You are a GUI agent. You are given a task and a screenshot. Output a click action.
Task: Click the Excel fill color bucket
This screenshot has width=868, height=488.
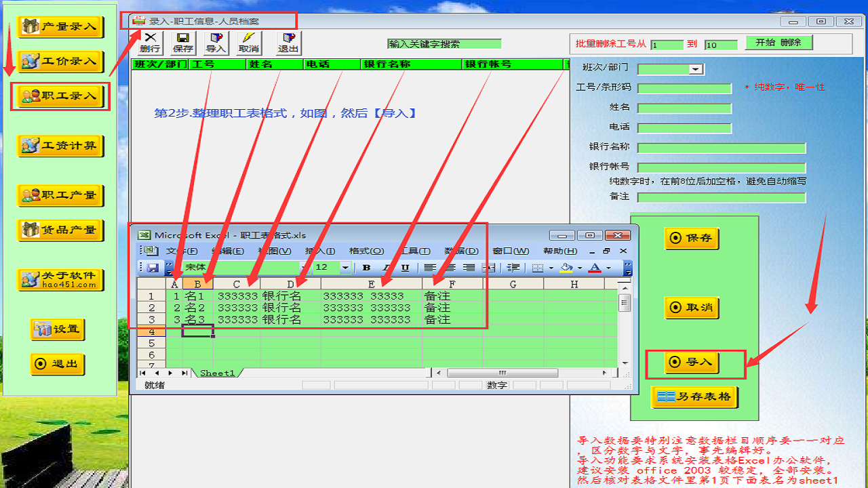565,268
